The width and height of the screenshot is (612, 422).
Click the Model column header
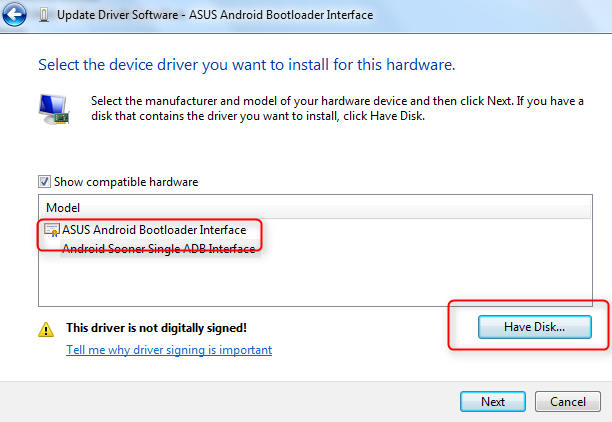[x=315, y=208]
